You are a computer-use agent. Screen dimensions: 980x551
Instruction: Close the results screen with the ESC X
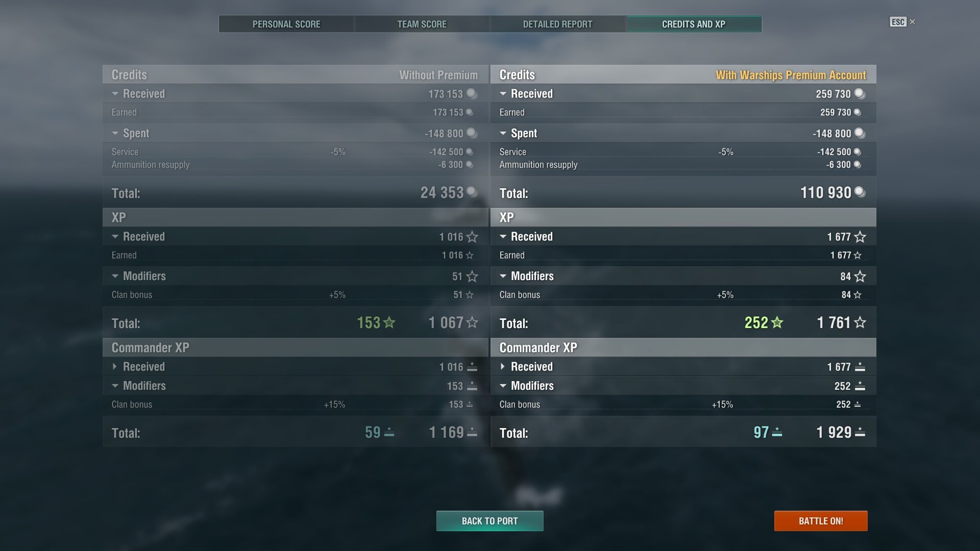click(x=912, y=22)
